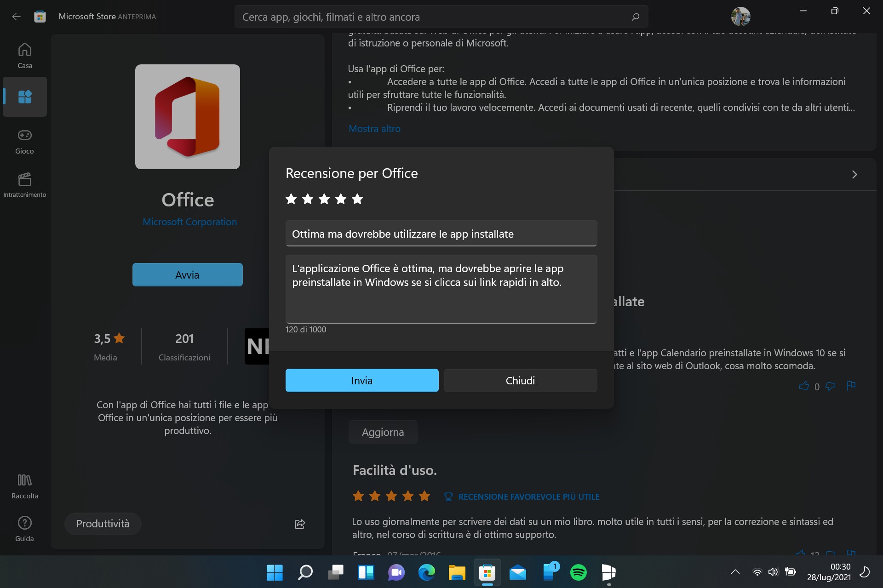Set review rating to one star
The height and width of the screenshot is (588, 883).
(x=291, y=199)
